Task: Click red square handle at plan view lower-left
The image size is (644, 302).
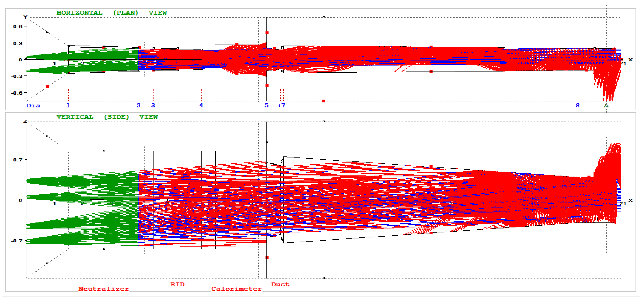Action: (47, 87)
